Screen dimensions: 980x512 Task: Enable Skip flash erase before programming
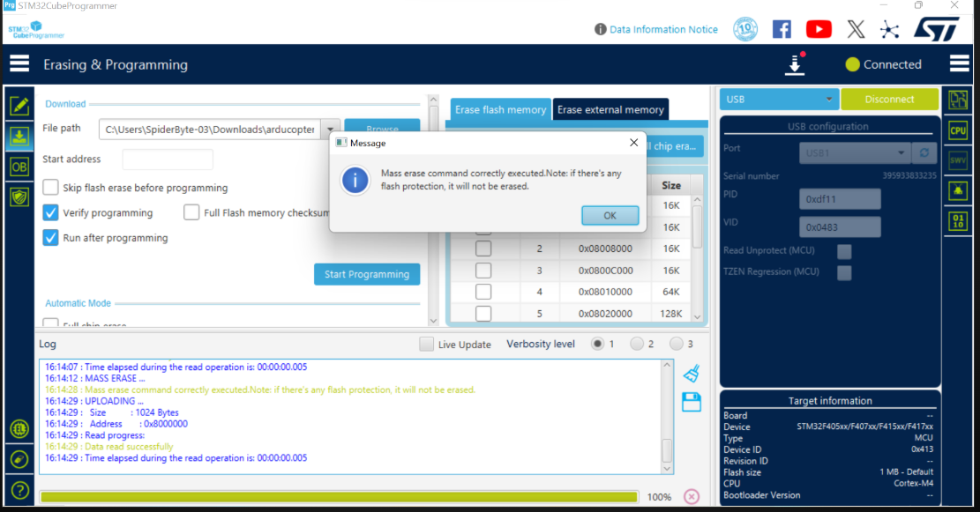pos(51,188)
